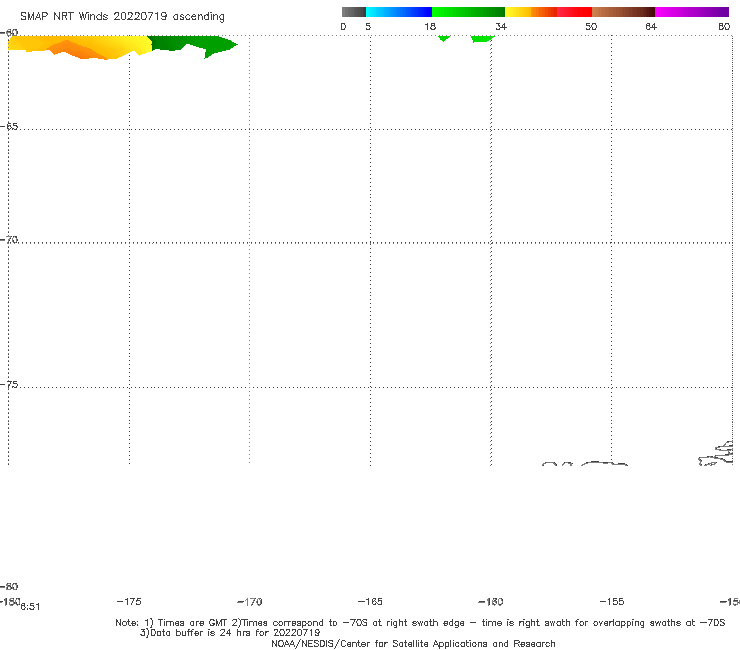The image size is (740, 650).
Task: Click the orange-yellow wind swath patch
Action: pyautogui.click(x=80, y=47)
